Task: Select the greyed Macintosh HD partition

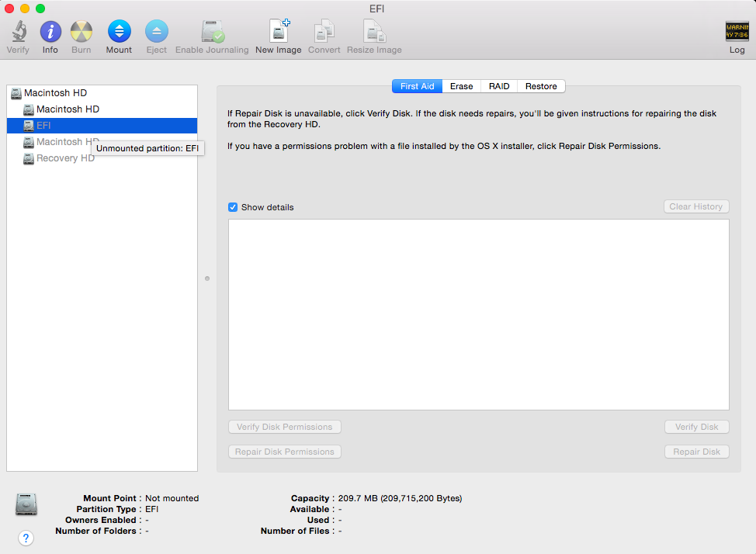Action: coord(61,142)
